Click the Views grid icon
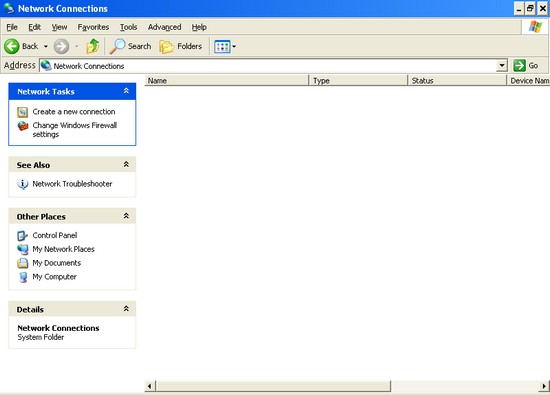The height and width of the screenshot is (395, 550). coord(222,46)
